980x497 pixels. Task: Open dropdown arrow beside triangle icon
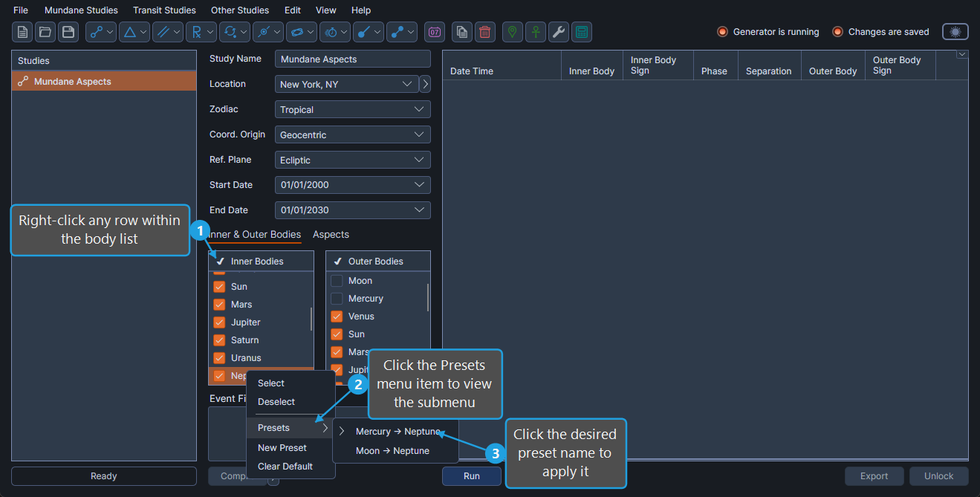click(143, 32)
